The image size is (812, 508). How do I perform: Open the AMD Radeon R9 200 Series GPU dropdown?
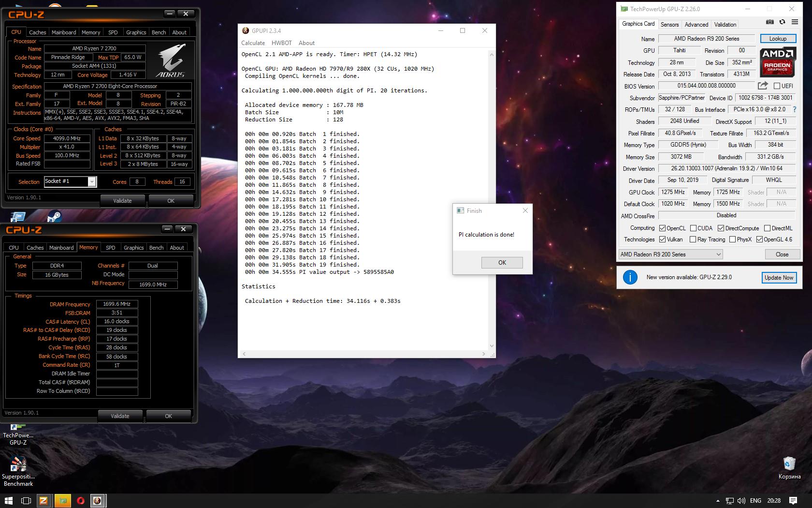coord(670,254)
